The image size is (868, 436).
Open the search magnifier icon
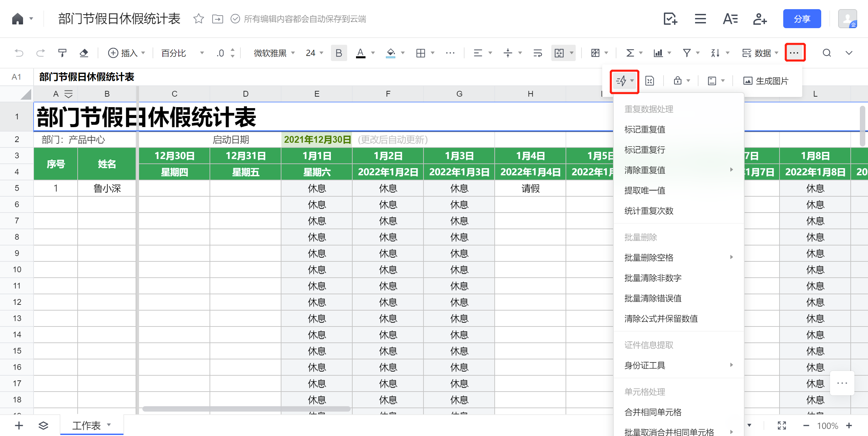827,53
